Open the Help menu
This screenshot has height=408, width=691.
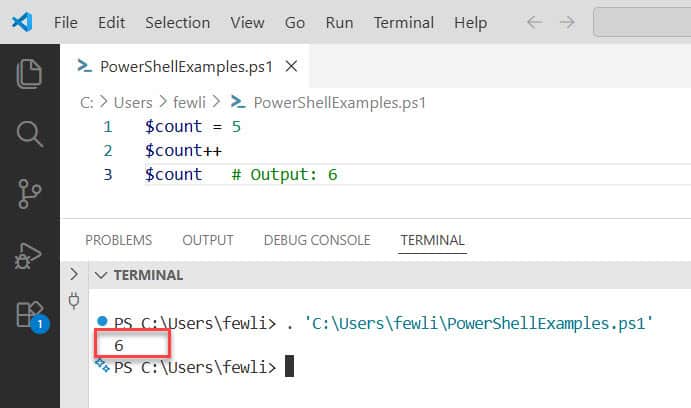coord(471,22)
